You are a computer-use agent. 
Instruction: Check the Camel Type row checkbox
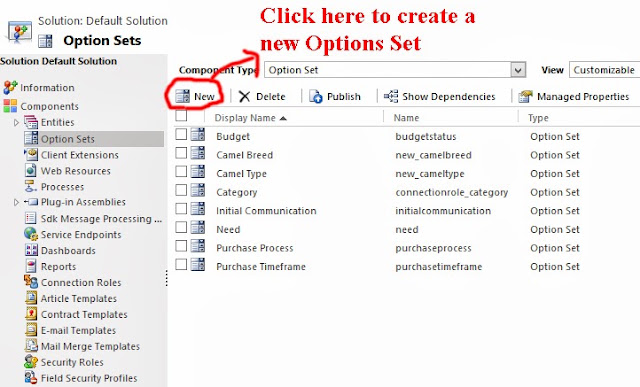(181, 171)
